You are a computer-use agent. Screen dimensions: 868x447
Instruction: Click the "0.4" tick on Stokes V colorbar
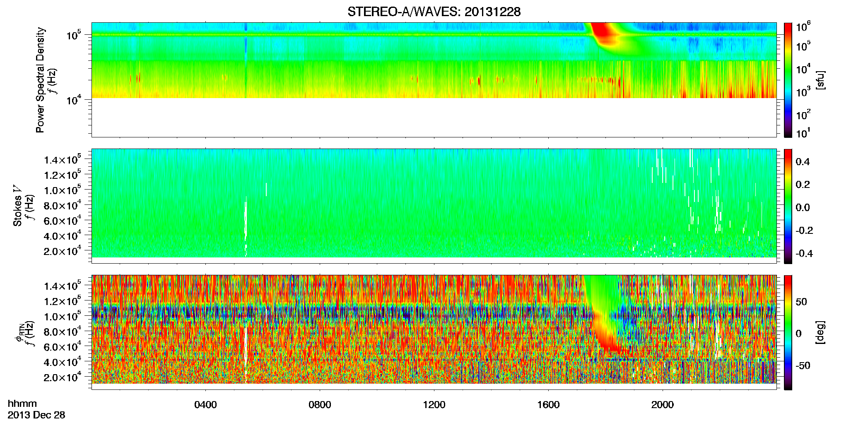[803, 162]
